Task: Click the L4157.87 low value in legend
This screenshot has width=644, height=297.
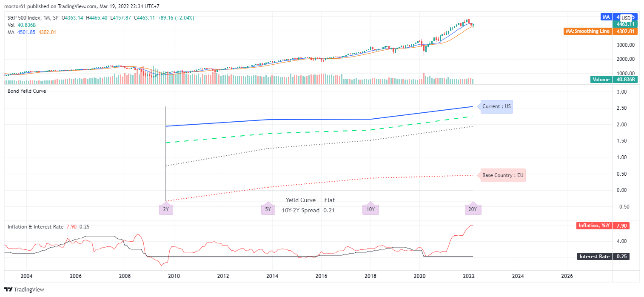Action: coord(121,18)
